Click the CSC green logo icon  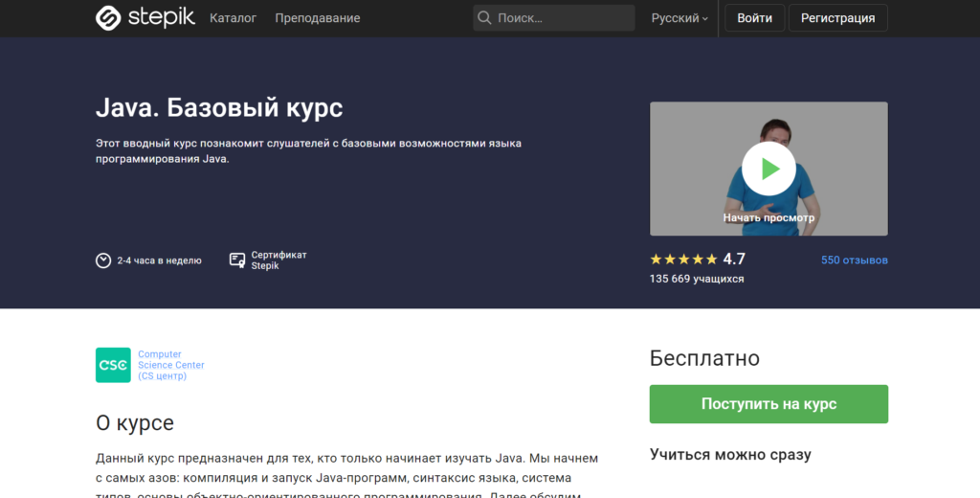point(113,365)
